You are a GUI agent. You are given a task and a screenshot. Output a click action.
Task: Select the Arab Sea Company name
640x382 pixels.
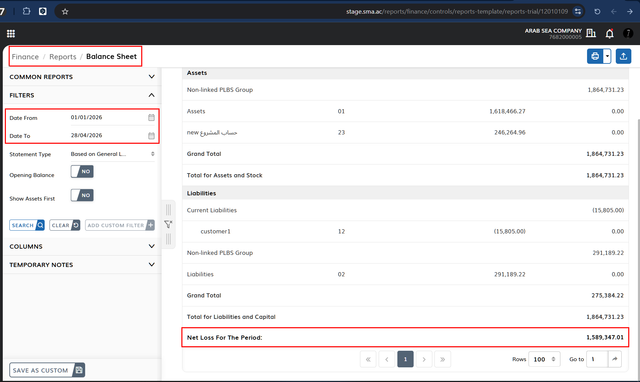(553, 31)
